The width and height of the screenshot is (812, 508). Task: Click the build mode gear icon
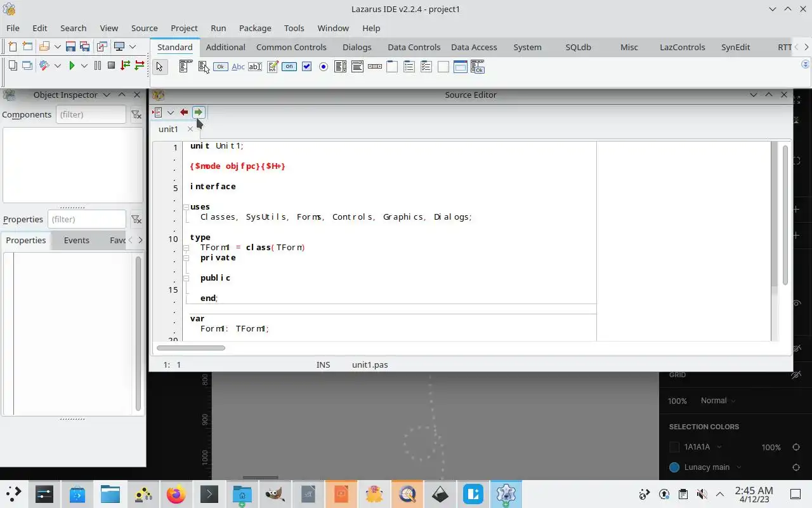(44, 65)
